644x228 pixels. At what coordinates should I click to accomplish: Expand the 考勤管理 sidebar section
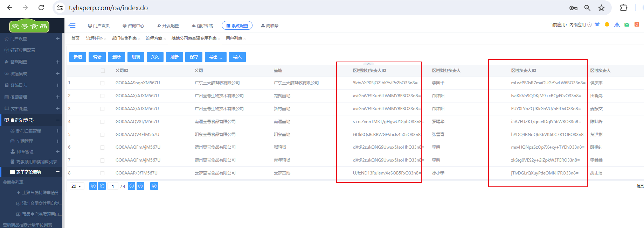(58, 97)
